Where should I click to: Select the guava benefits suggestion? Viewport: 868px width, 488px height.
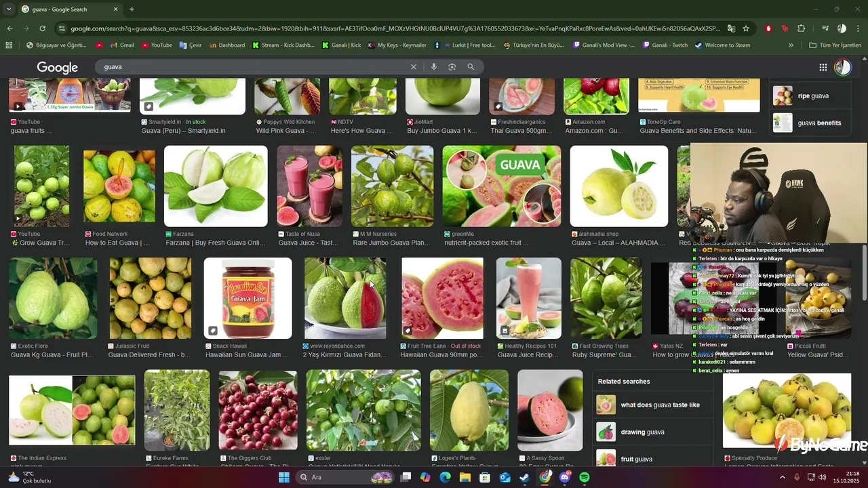(x=808, y=123)
